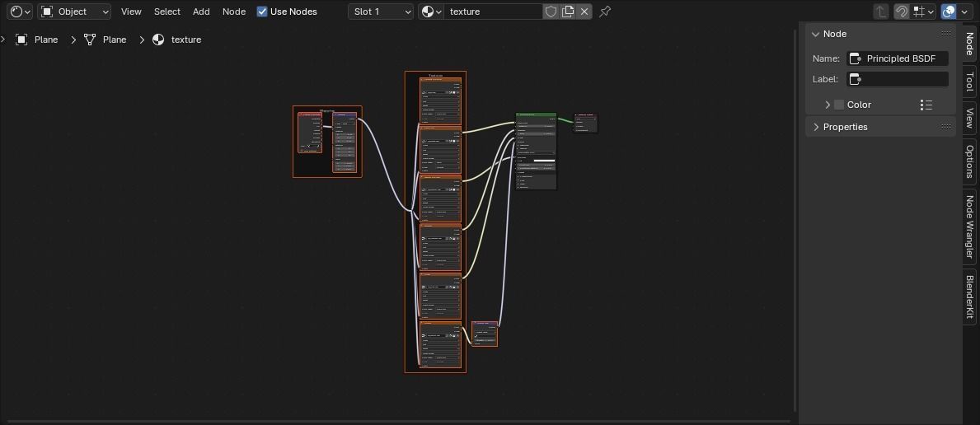The height and width of the screenshot is (425, 980).
Task: Switch to the BlenderKit sidebar tab
Action: pyautogui.click(x=969, y=297)
